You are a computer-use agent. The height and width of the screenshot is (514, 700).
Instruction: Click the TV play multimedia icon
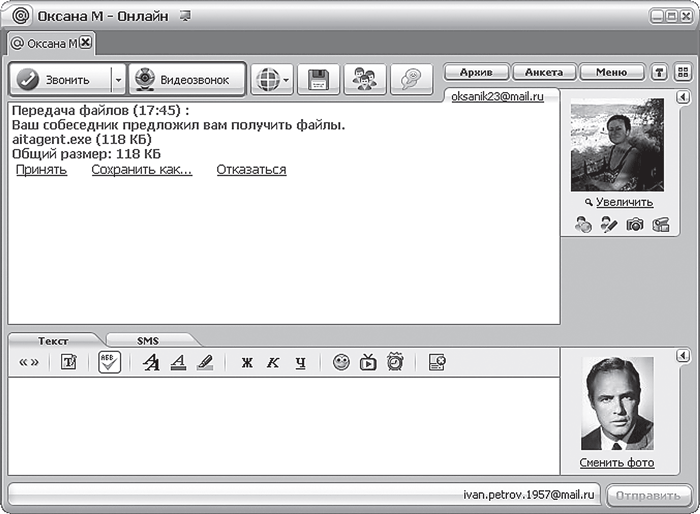pyautogui.click(x=368, y=363)
